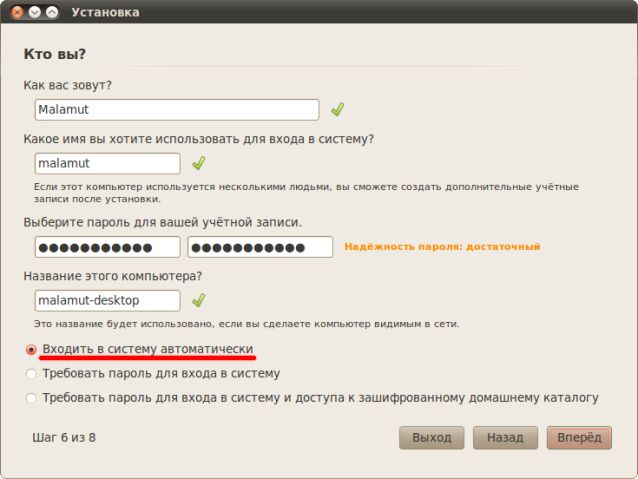This screenshot has height=479, width=638.
Task: Maximize the Установка window
Action: pyautogui.click(x=52, y=12)
